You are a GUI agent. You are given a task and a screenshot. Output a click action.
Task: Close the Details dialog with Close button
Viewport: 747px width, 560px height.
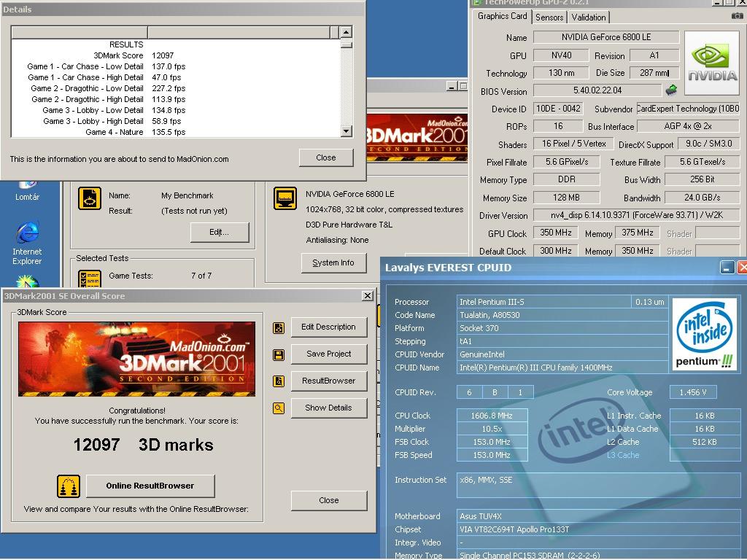click(326, 157)
